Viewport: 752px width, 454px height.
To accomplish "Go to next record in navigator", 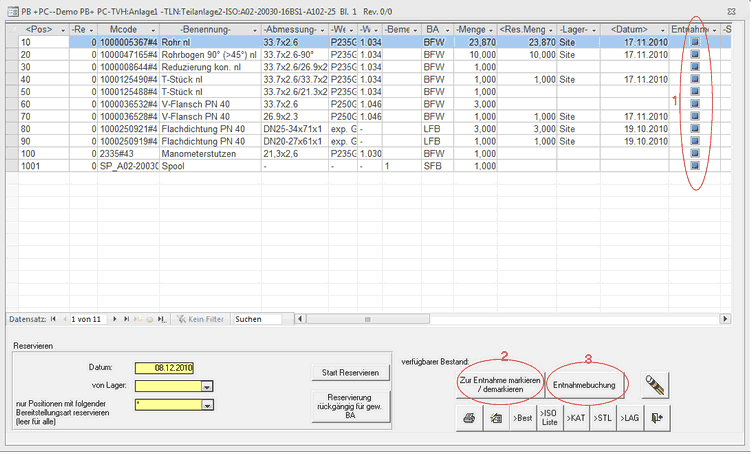I will 114,319.
